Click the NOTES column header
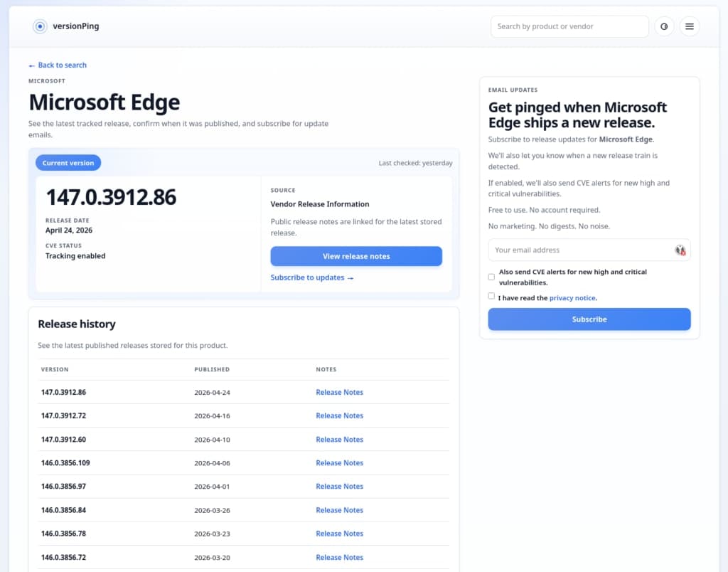This screenshot has height=572, width=728. [326, 369]
